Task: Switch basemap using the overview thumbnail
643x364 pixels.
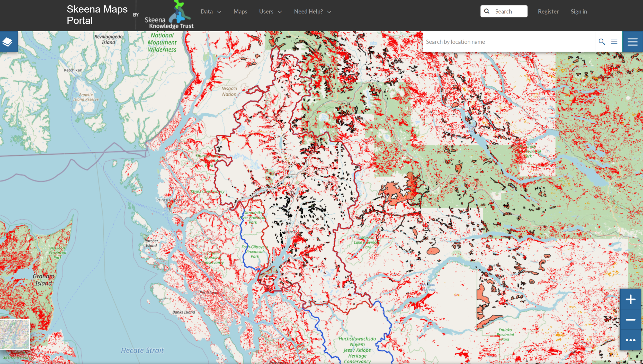Action: pyautogui.click(x=15, y=334)
